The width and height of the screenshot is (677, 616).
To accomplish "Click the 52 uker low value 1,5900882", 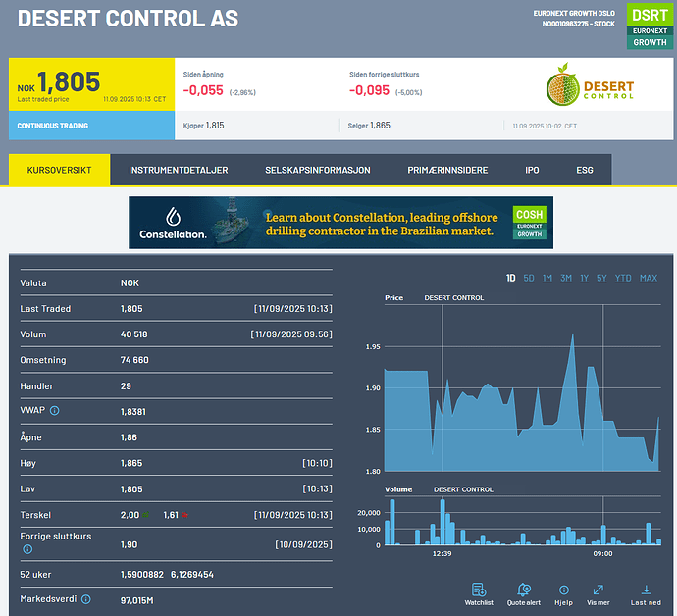I will [x=142, y=575].
